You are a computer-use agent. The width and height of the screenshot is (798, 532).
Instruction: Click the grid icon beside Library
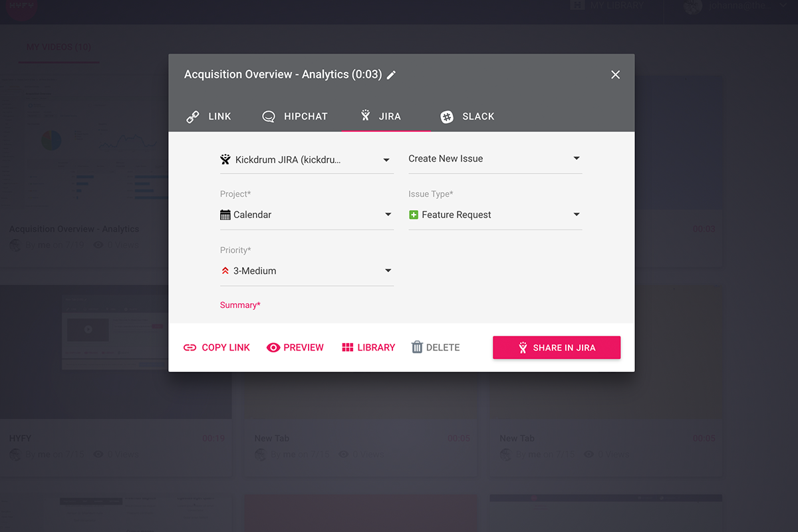348,347
